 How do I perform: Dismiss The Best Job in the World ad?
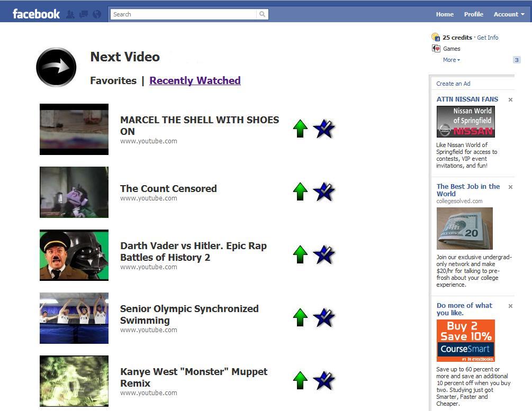(x=510, y=187)
